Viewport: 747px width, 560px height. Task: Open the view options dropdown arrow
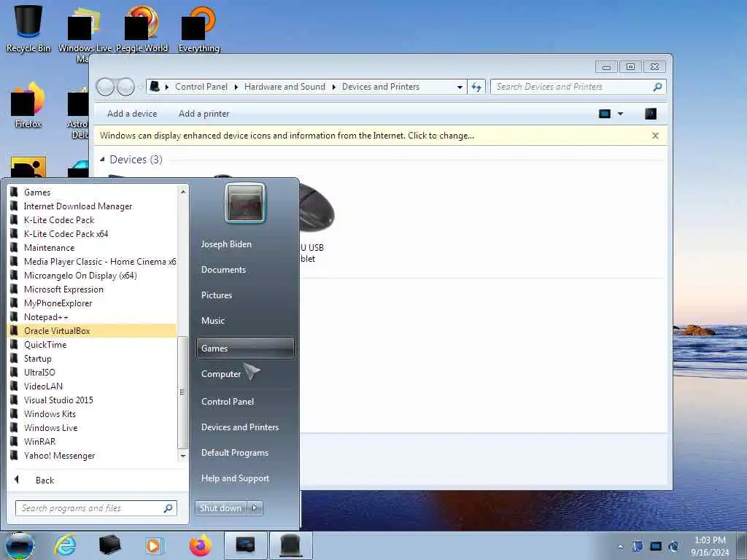(620, 114)
